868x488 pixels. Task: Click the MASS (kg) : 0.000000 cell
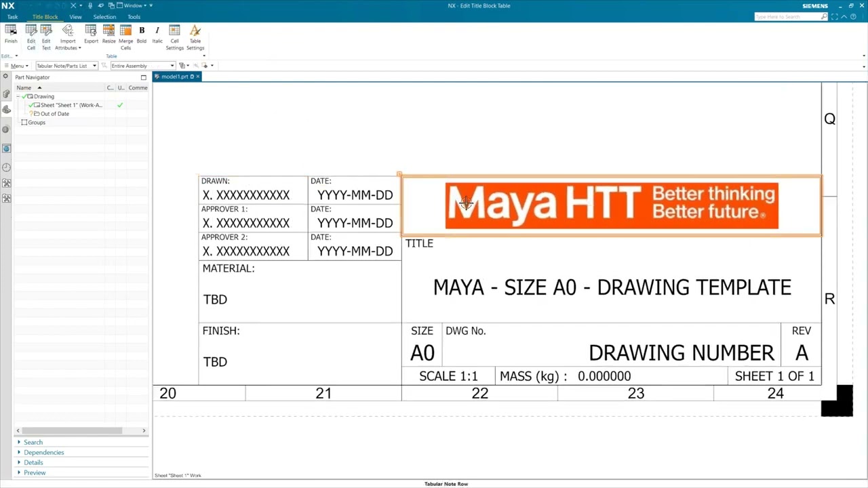click(610, 376)
